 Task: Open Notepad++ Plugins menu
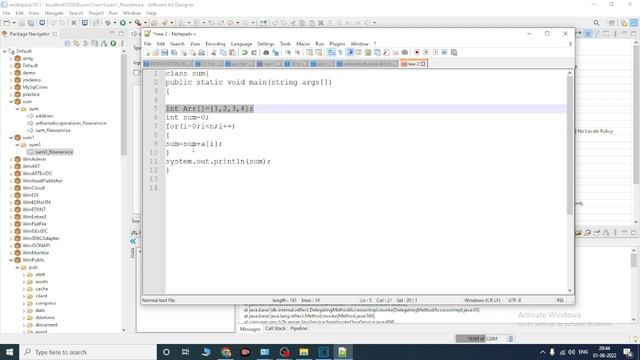click(x=337, y=44)
